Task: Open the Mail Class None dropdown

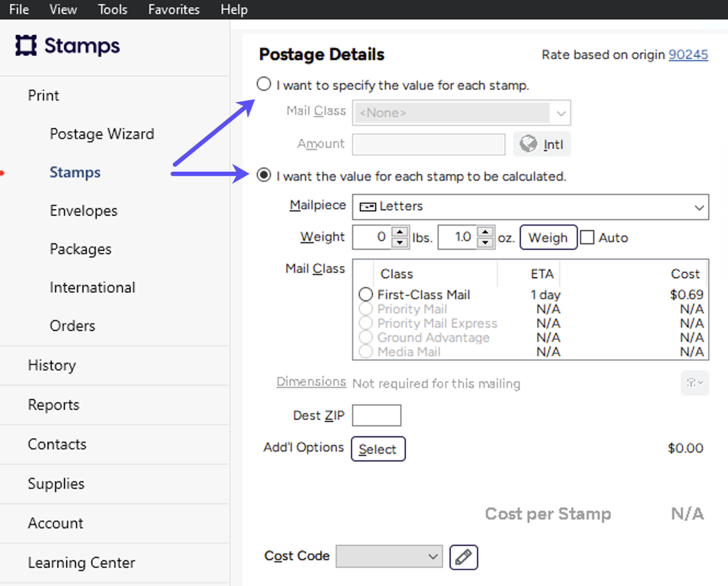Action: 461,112
